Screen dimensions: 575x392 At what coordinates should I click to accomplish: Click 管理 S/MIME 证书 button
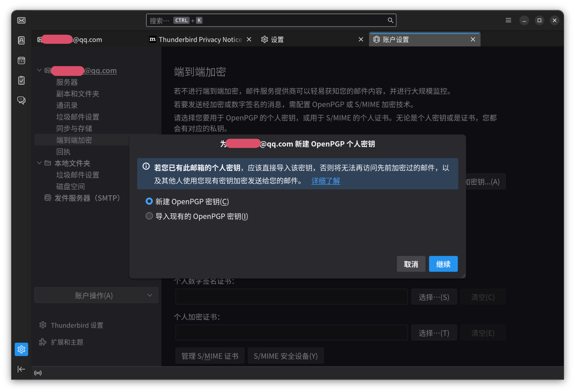click(210, 356)
